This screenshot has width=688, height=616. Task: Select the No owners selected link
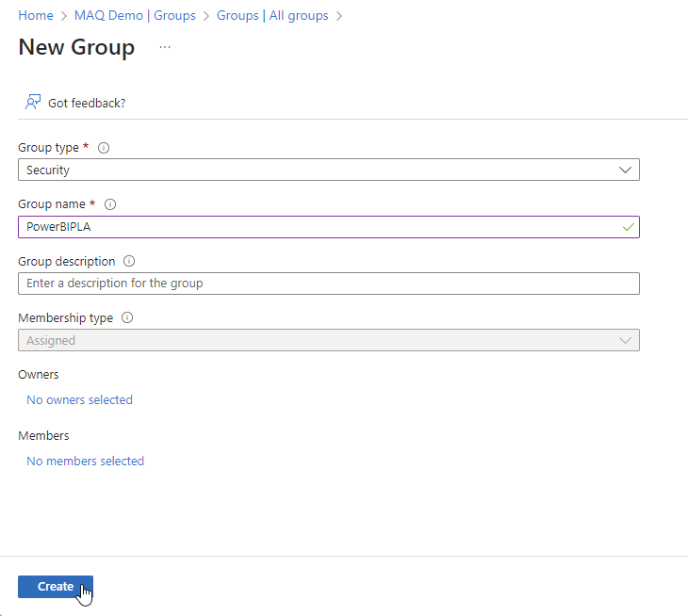(80, 399)
